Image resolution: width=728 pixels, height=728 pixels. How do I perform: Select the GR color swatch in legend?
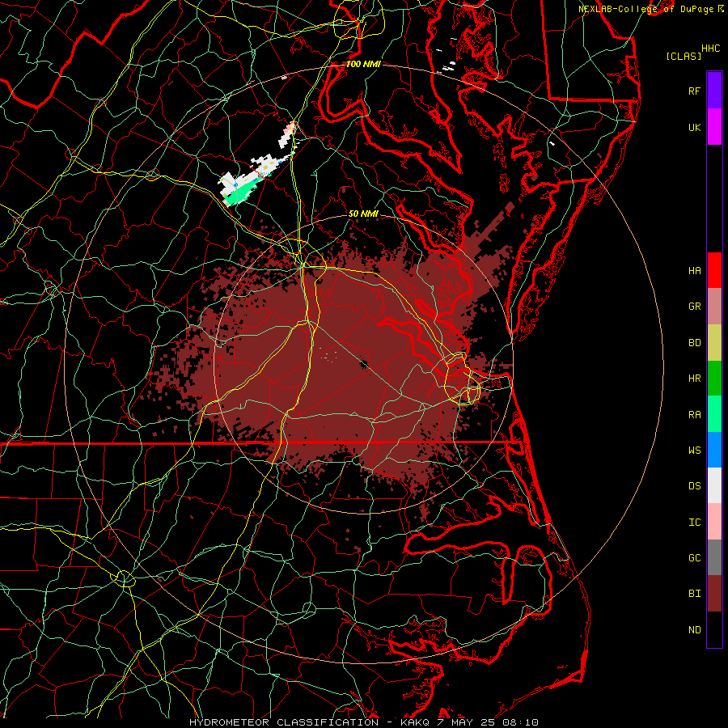click(x=714, y=307)
